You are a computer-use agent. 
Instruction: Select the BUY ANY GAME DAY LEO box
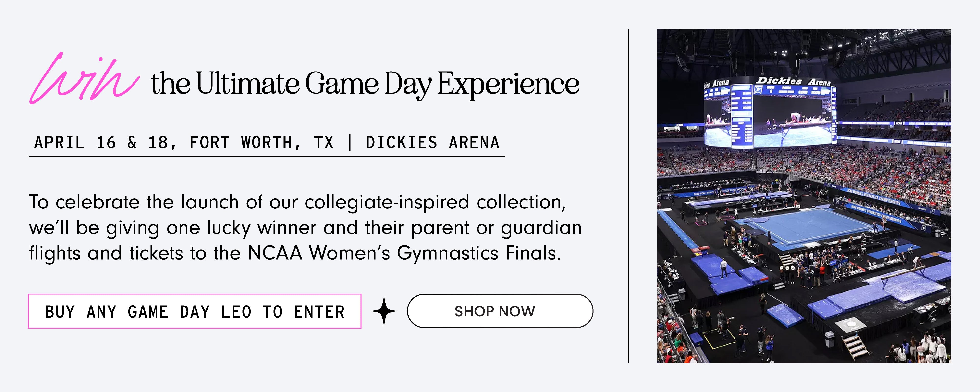pos(194,311)
